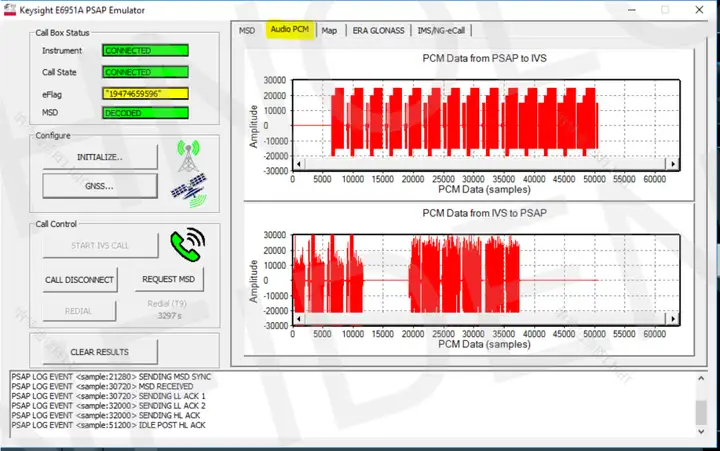
Task: Click the '3297 s' timer value
Action: click(169, 316)
